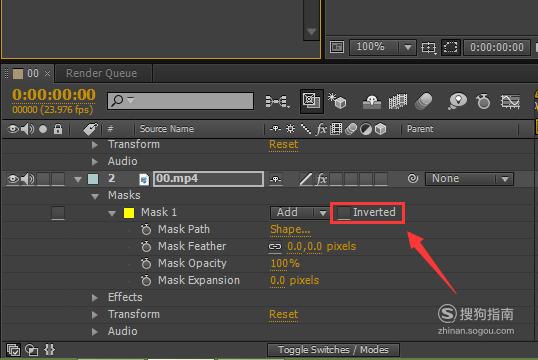Open the Graph Editor icon

(510, 102)
